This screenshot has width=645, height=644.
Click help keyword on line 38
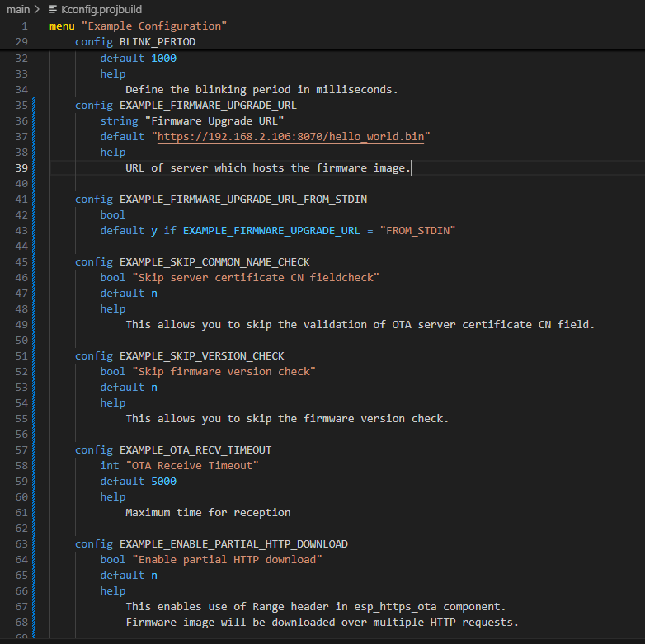coord(113,153)
